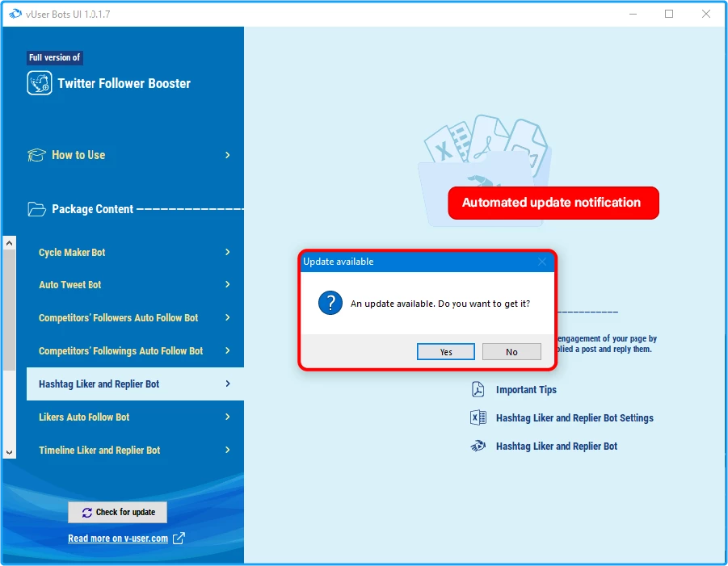Open Hashtag Liker and Replier Bot Settings link

[x=574, y=417]
